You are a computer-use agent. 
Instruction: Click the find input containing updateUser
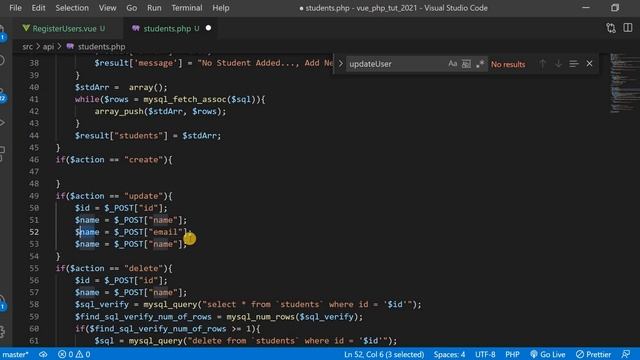coord(396,64)
